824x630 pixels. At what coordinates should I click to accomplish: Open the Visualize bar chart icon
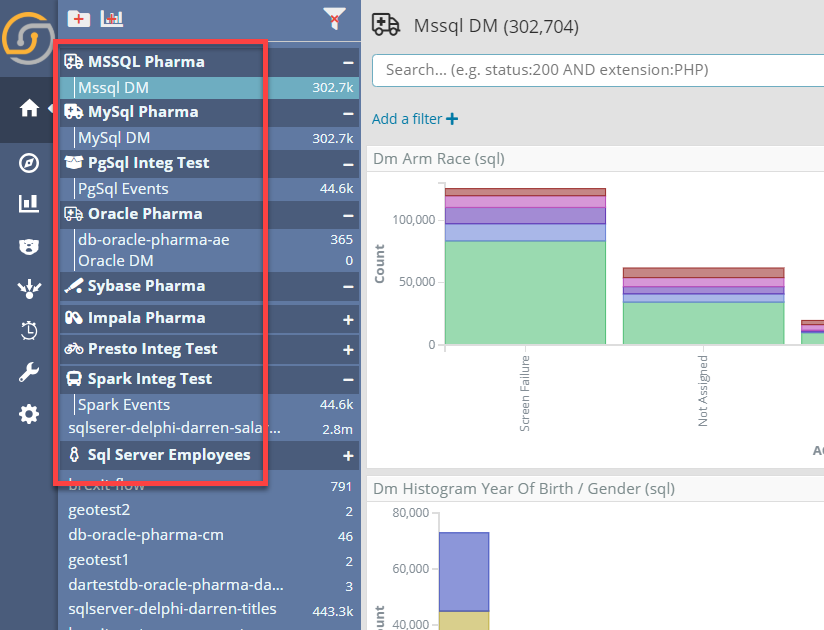(29, 203)
